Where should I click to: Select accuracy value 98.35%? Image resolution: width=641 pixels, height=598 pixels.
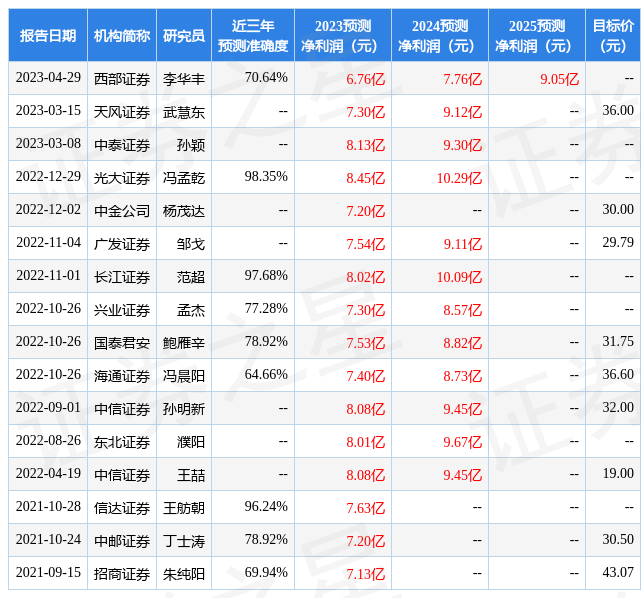click(266, 177)
